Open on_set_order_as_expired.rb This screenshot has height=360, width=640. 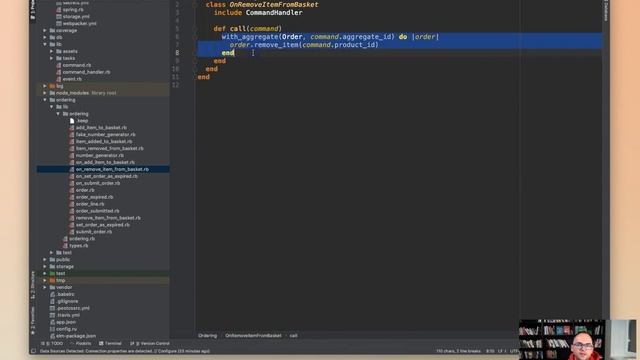click(107, 176)
